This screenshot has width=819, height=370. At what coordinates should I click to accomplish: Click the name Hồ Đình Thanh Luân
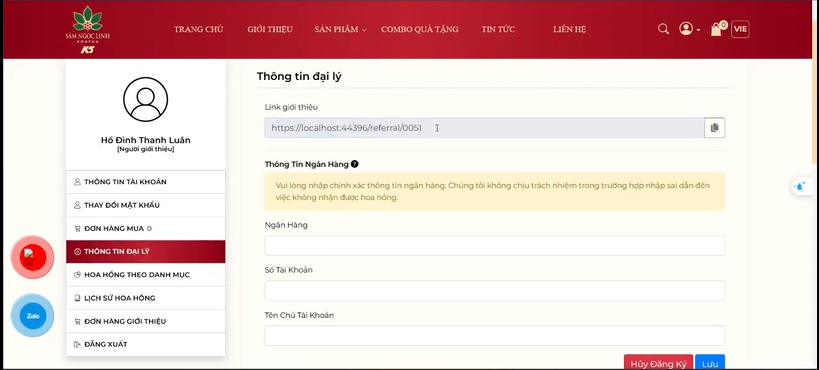[x=146, y=140]
